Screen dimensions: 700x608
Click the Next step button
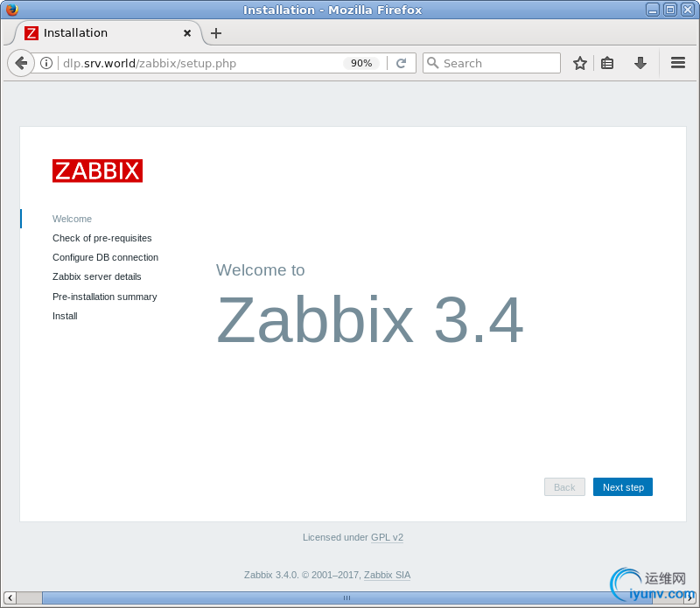click(623, 487)
